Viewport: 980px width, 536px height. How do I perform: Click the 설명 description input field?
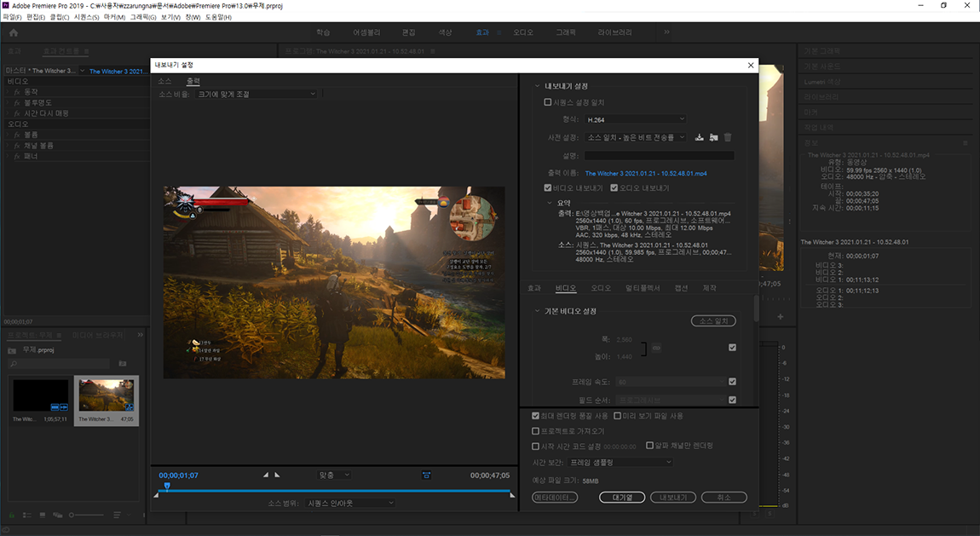coord(660,156)
